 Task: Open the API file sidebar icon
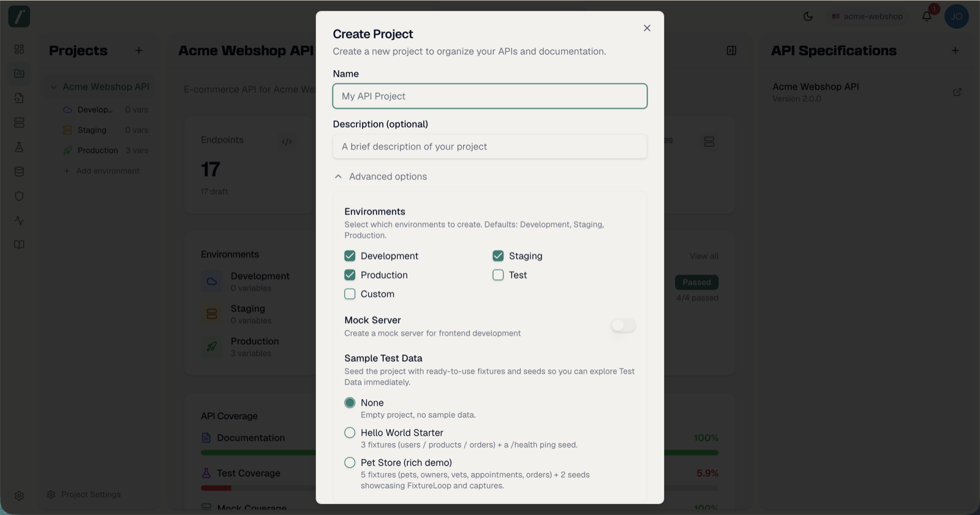pyautogui.click(x=19, y=98)
